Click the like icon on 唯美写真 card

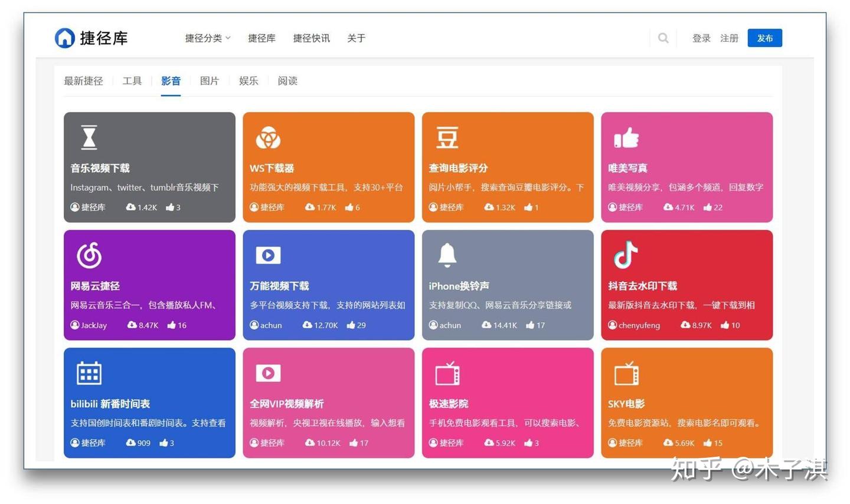point(708,207)
